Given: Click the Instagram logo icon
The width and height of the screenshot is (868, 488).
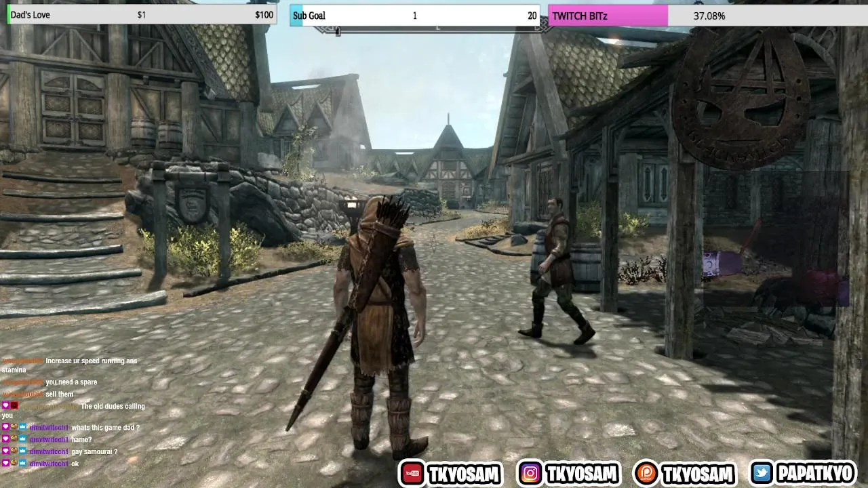Looking at the screenshot, I should 530,473.
